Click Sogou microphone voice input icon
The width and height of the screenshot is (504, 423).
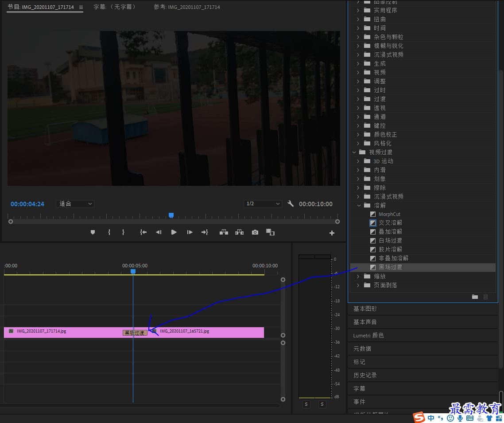click(x=460, y=418)
